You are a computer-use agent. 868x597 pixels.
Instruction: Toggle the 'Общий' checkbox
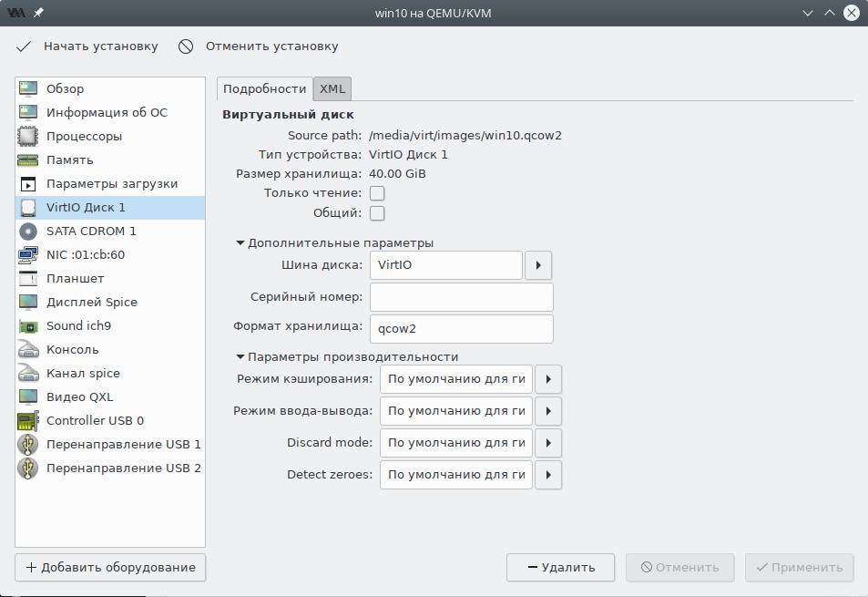(377, 213)
